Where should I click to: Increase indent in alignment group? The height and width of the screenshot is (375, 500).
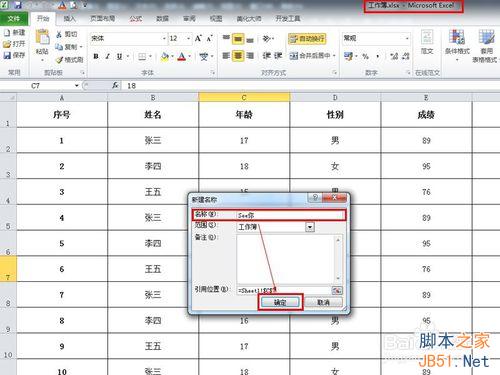(278, 56)
